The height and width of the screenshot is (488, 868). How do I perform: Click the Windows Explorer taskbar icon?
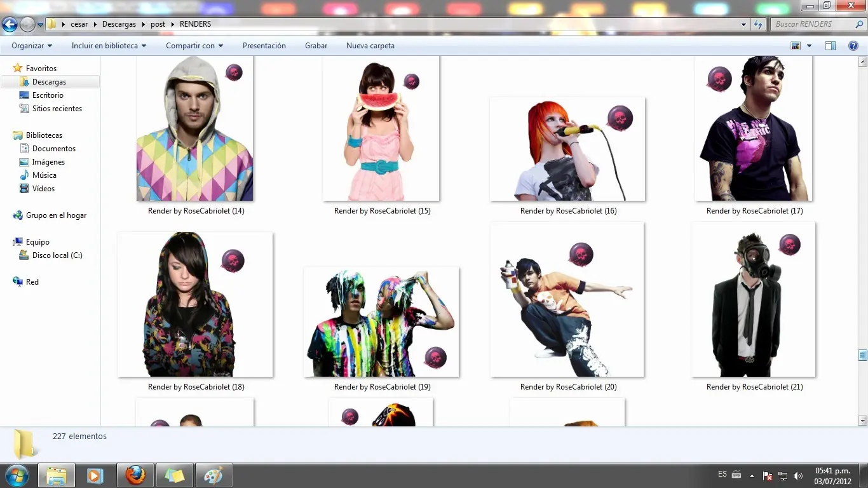pos(57,475)
